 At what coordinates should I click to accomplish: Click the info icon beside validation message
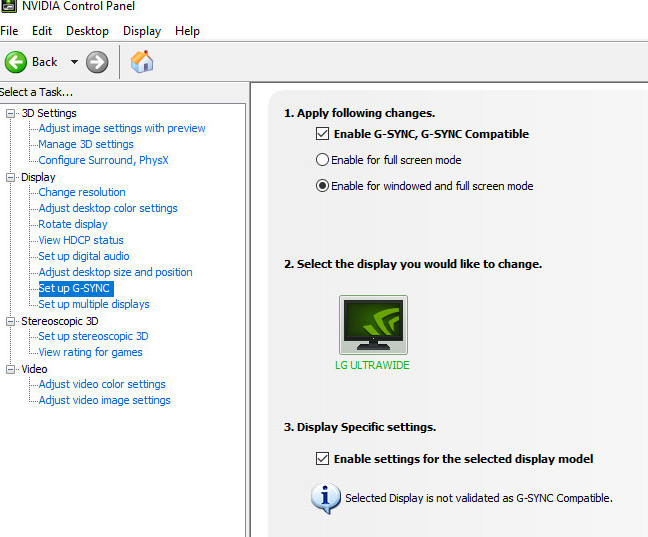(325, 497)
